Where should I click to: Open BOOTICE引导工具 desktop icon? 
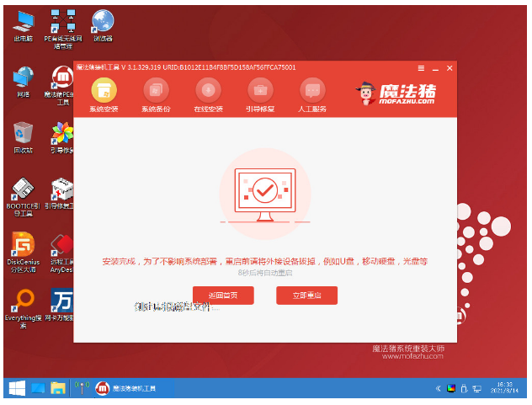(x=23, y=197)
